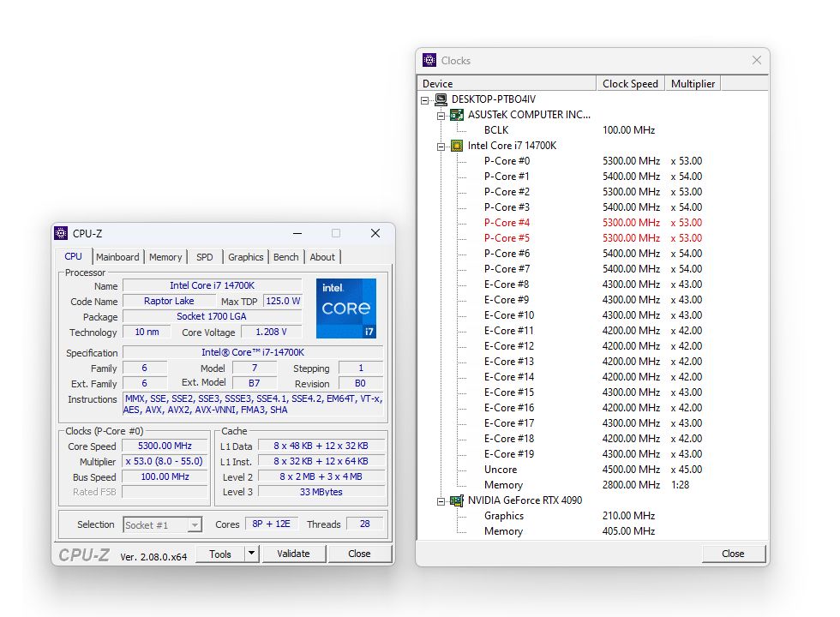Viewport: 840px width, 617px height.
Task: Switch to the Graphics tab
Action: click(245, 257)
